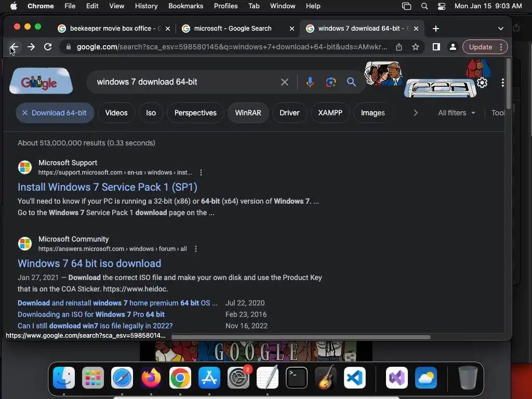Switch to beekeeper movie box office tab

(114, 29)
